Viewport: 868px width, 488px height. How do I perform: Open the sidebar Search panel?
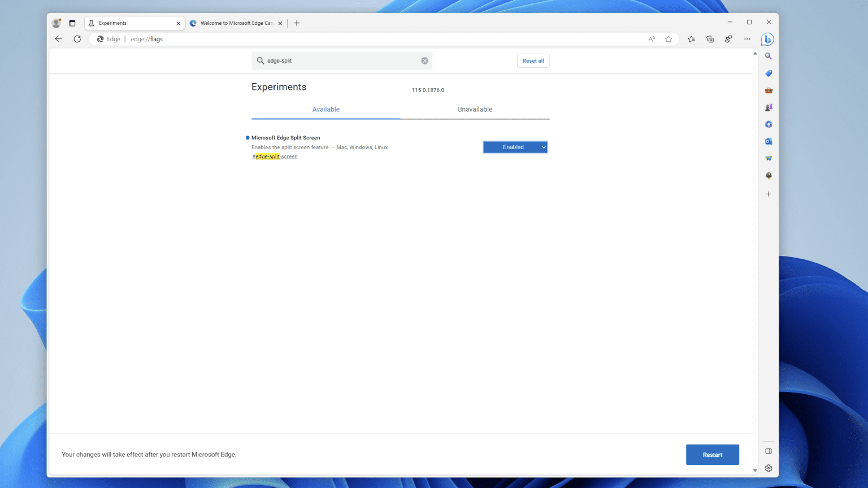(768, 56)
